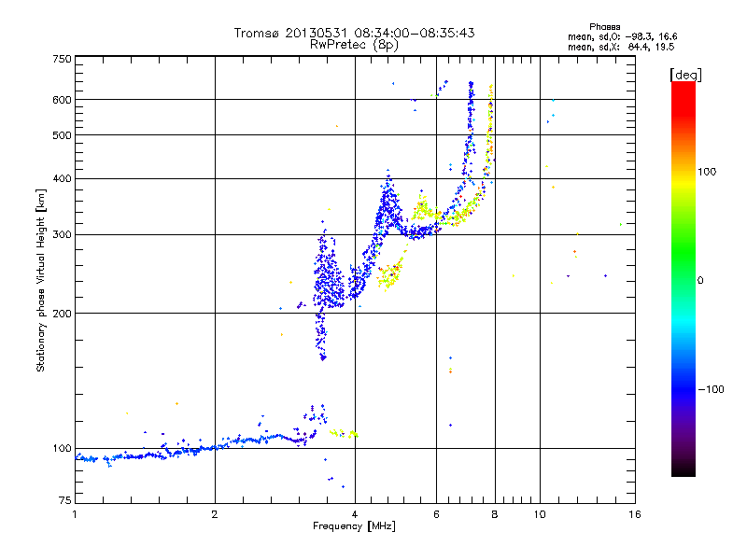The image size is (747, 560).
Task: Click the y-axis tick label '400'
Action: pyautogui.click(x=62, y=179)
